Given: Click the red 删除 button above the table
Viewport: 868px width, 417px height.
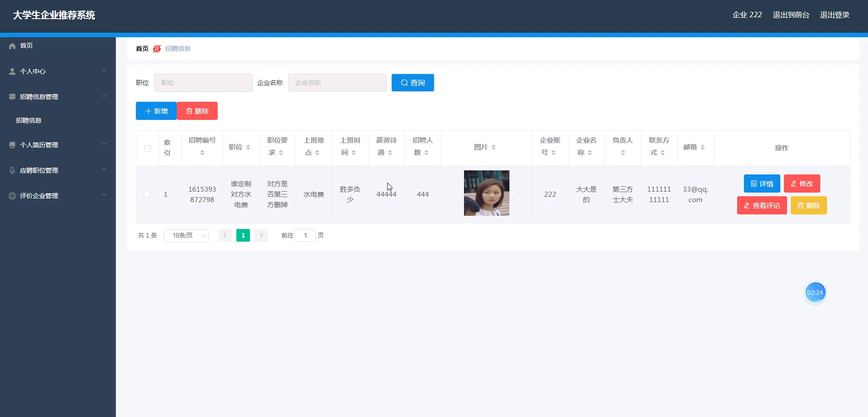Looking at the screenshot, I should pos(197,111).
